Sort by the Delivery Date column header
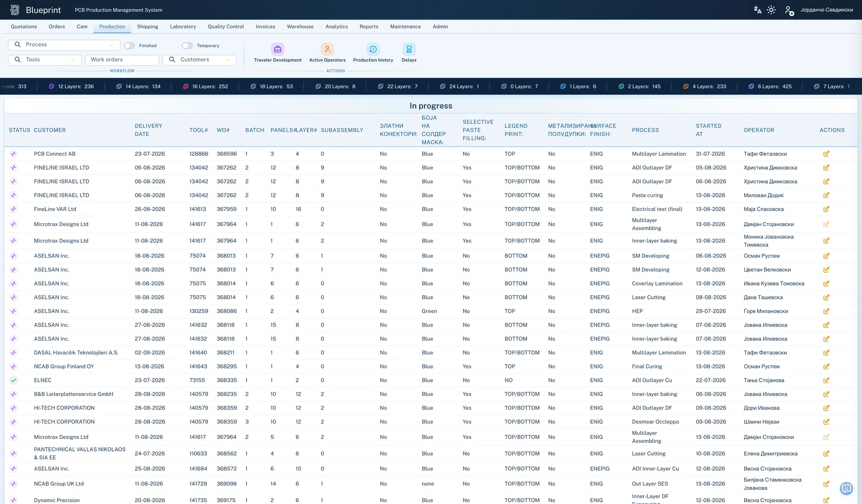 [x=149, y=130]
